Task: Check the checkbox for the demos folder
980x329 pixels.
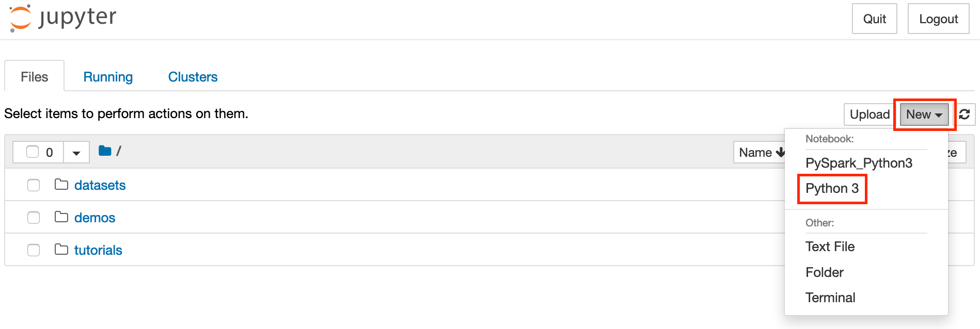Action: tap(33, 217)
